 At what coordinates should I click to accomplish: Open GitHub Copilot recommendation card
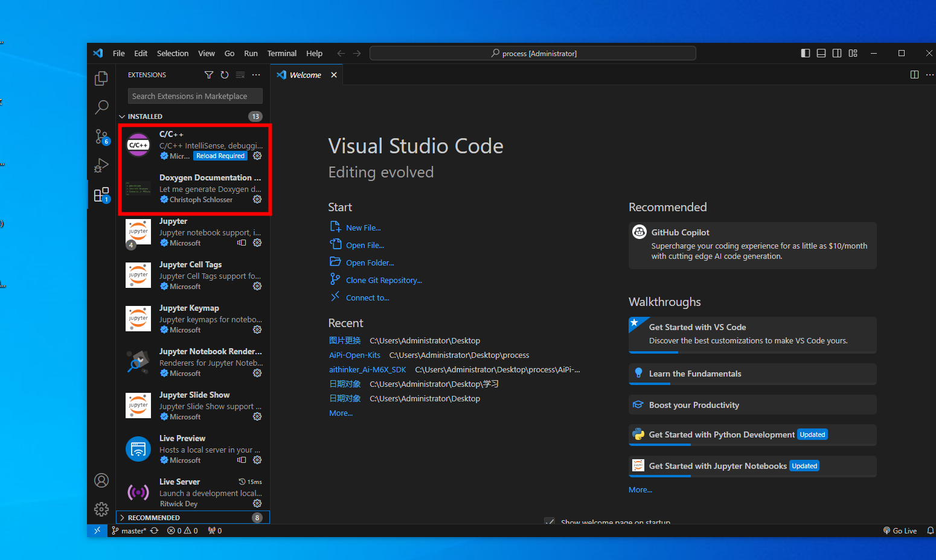coord(752,246)
